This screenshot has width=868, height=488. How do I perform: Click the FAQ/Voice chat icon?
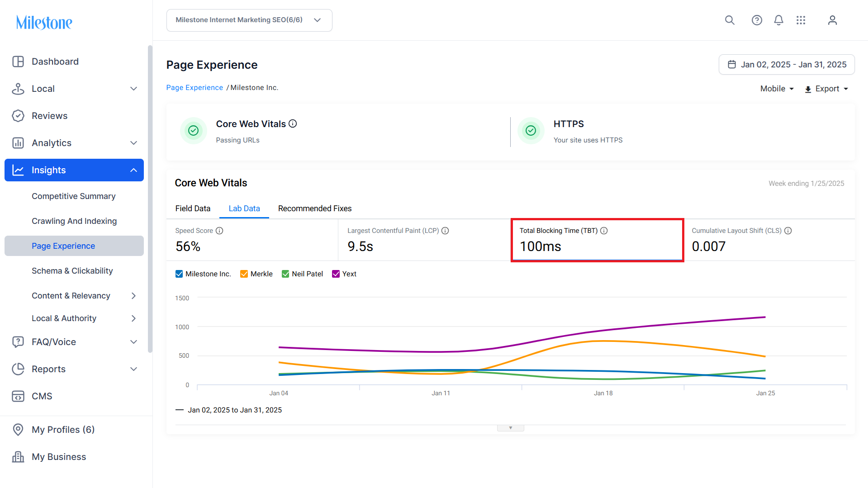point(18,342)
